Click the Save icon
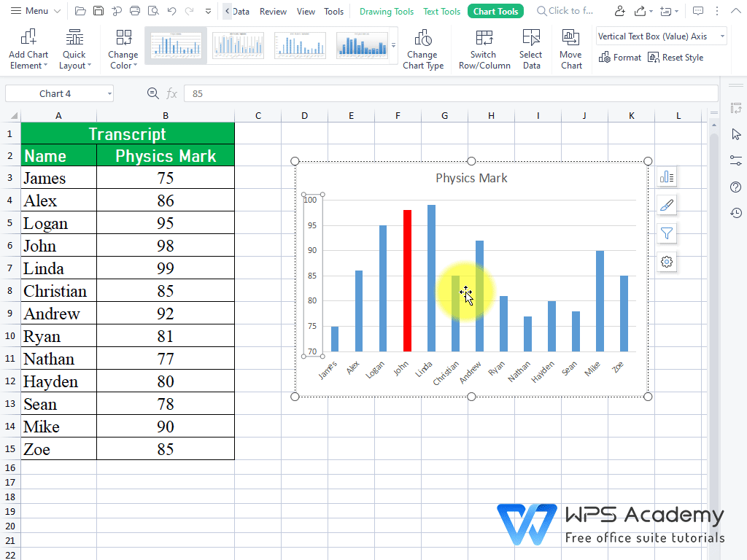Image resolution: width=747 pixels, height=560 pixels. pos(98,11)
